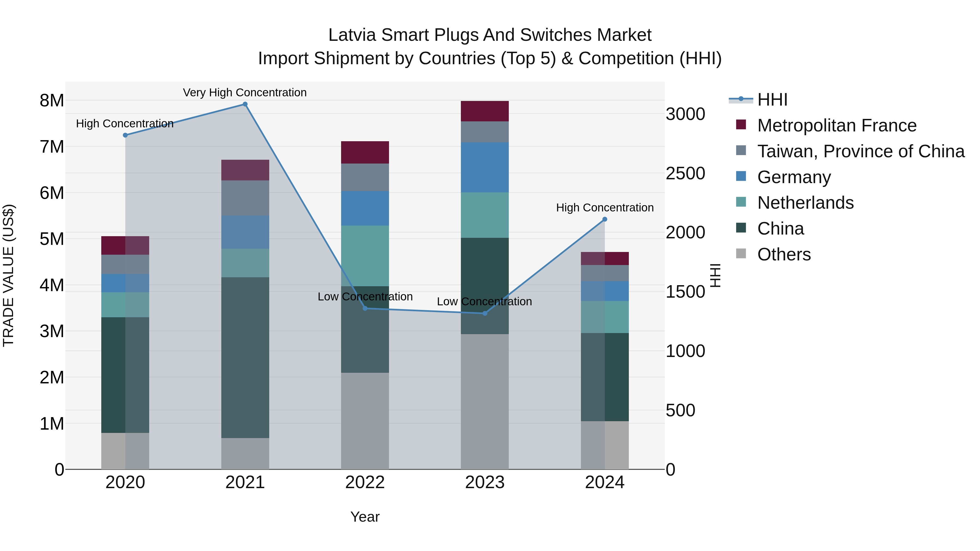Viewport: 980px width, 551px height.
Task: Click the Taiwan slate legend swatch
Action: tap(741, 150)
